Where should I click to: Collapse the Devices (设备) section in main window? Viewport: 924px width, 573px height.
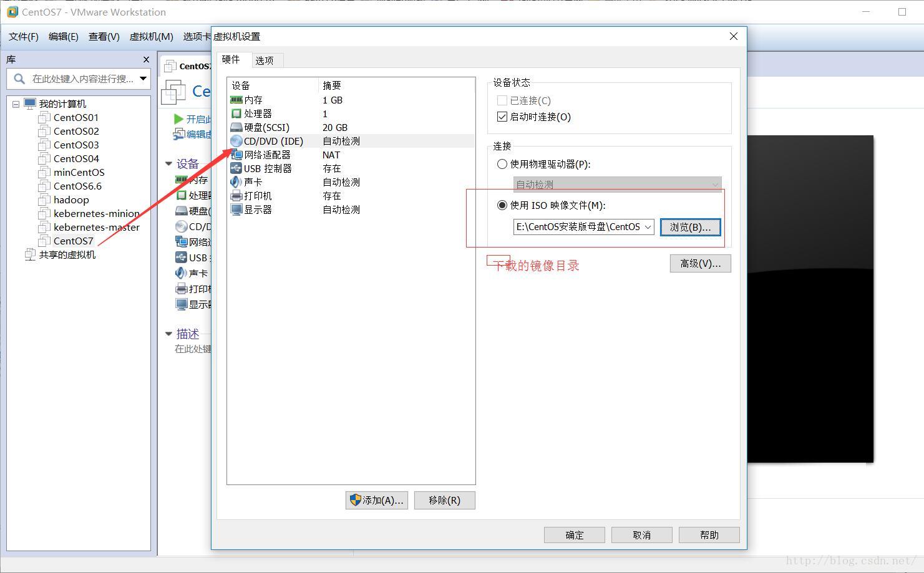point(168,163)
